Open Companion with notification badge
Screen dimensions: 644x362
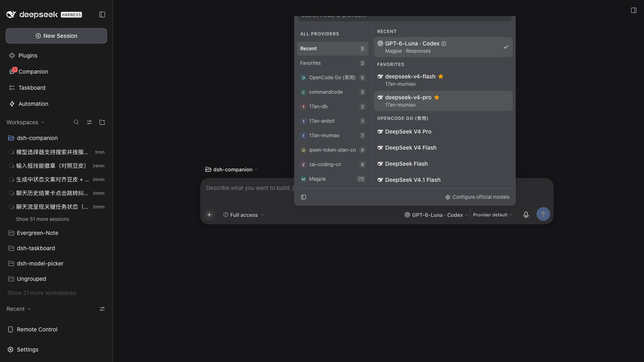click(56, 72)
